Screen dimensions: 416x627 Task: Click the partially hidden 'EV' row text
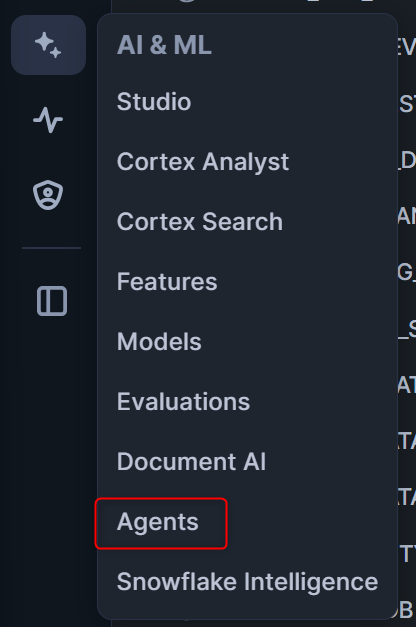(407, 48)
